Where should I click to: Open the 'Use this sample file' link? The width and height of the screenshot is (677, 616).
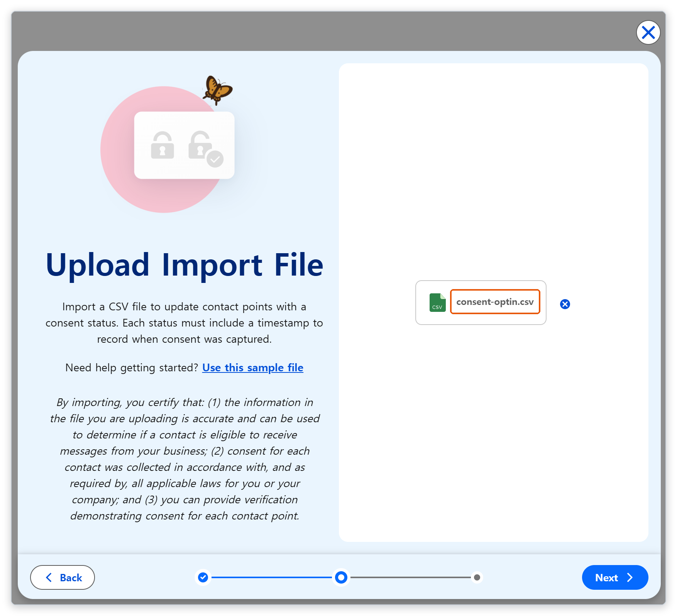pos(253,367)
